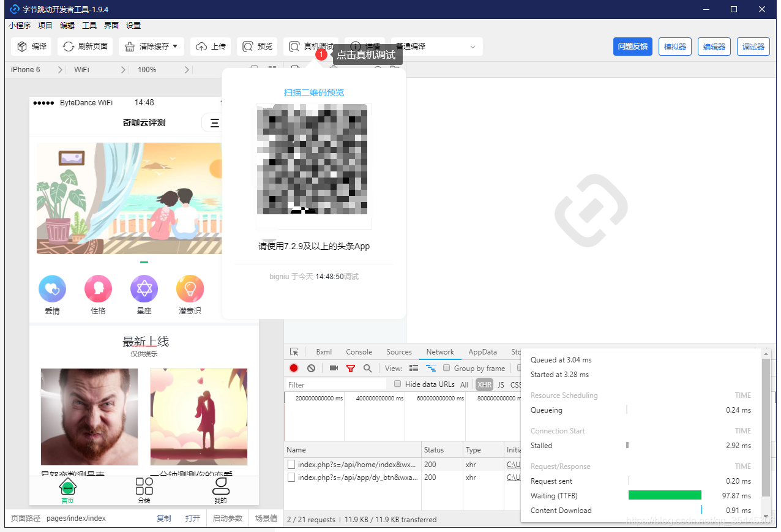Image resolution: width=781 pixels, height=532 pixels.
Task: Click the capture screenshots camera icon
Action: [x=334, y=368]
